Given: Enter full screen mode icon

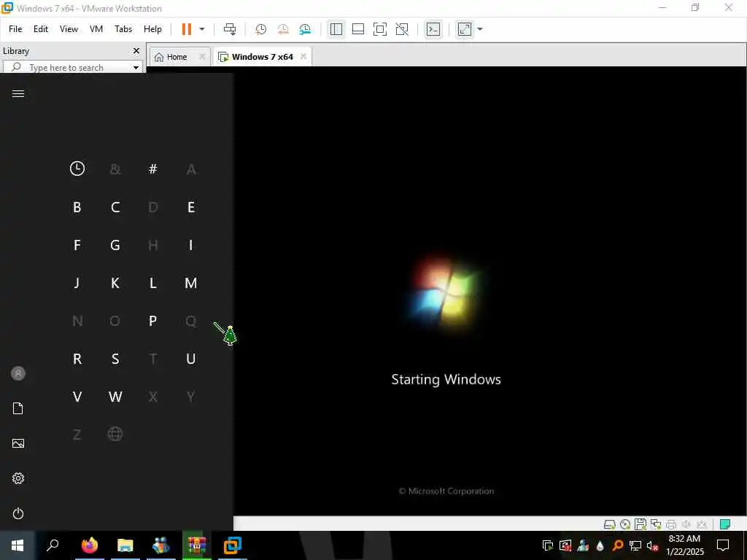Looking at the screenshot, I should (379, 29).
